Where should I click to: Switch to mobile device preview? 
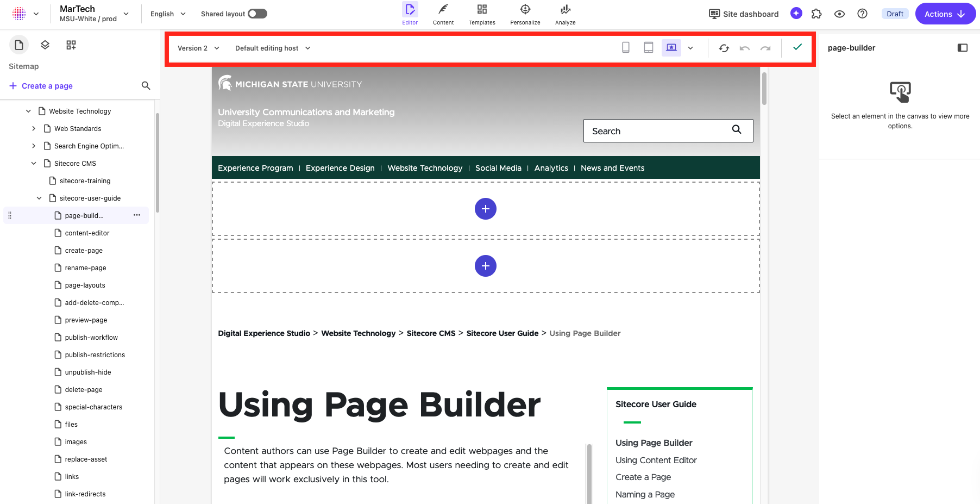(626, 48)
